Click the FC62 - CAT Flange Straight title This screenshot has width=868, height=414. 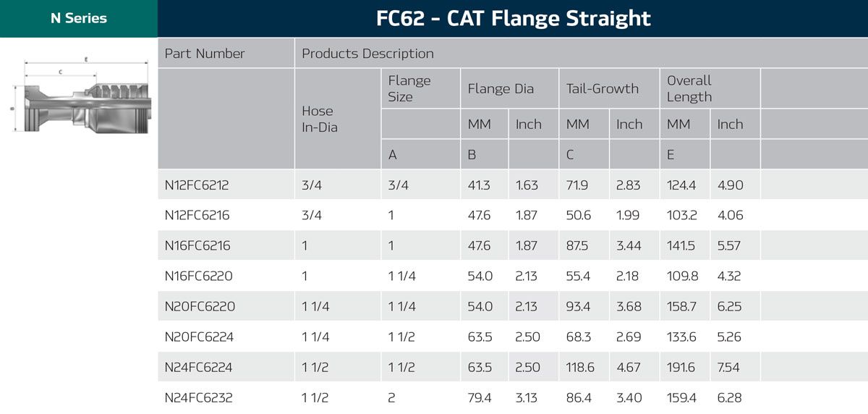click(x=513, y=19)
